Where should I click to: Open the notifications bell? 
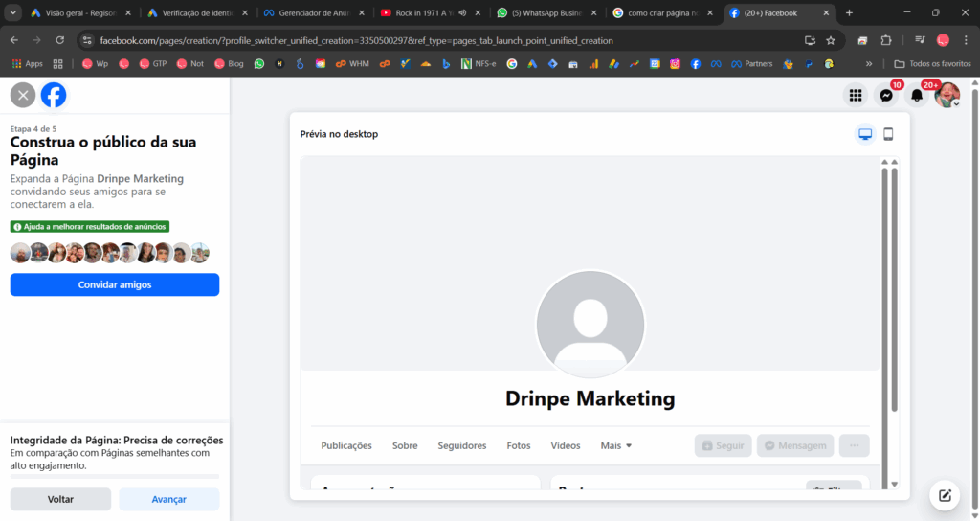916,95
